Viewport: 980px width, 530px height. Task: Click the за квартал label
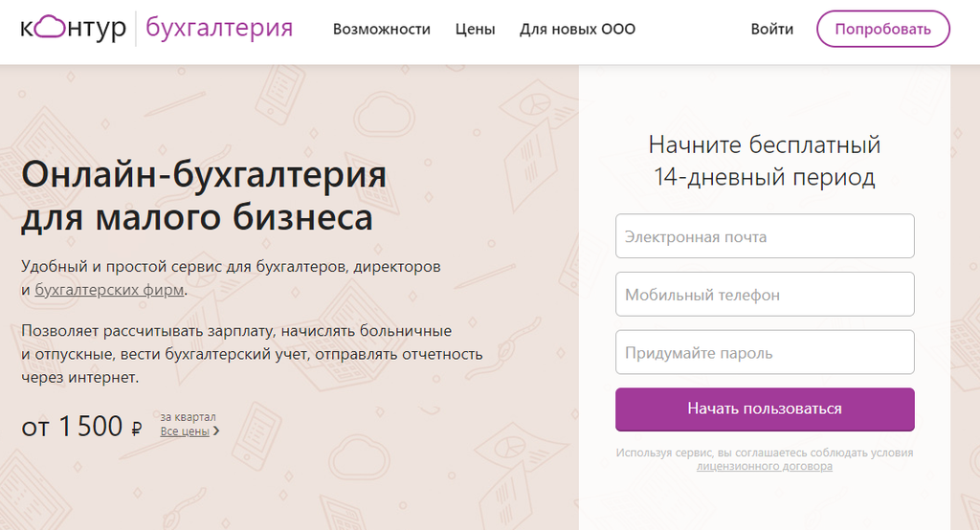coord(188,417)
